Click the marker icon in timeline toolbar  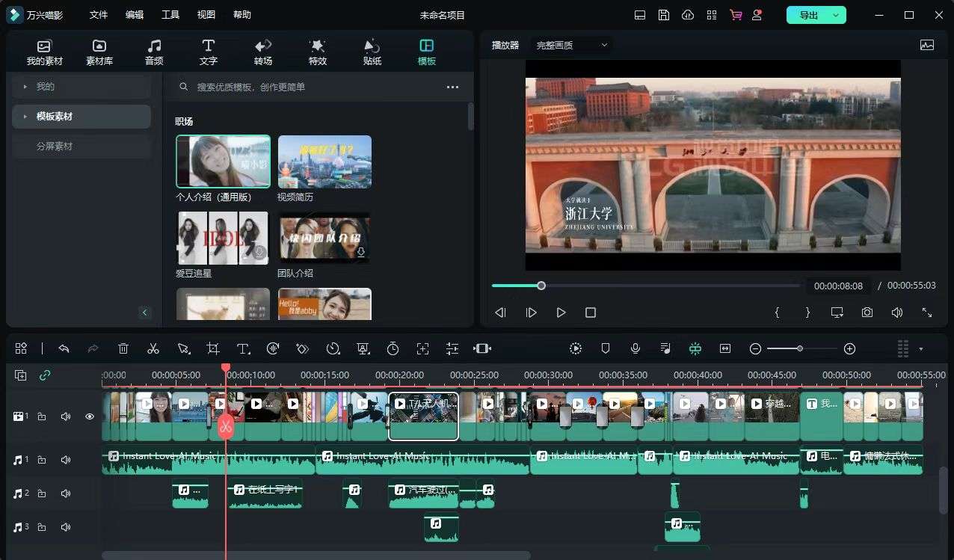(x=606, y=348)
